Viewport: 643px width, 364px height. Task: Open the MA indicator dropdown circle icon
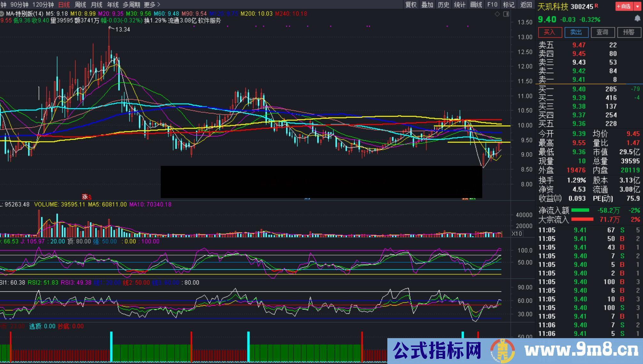click(2, 14)
